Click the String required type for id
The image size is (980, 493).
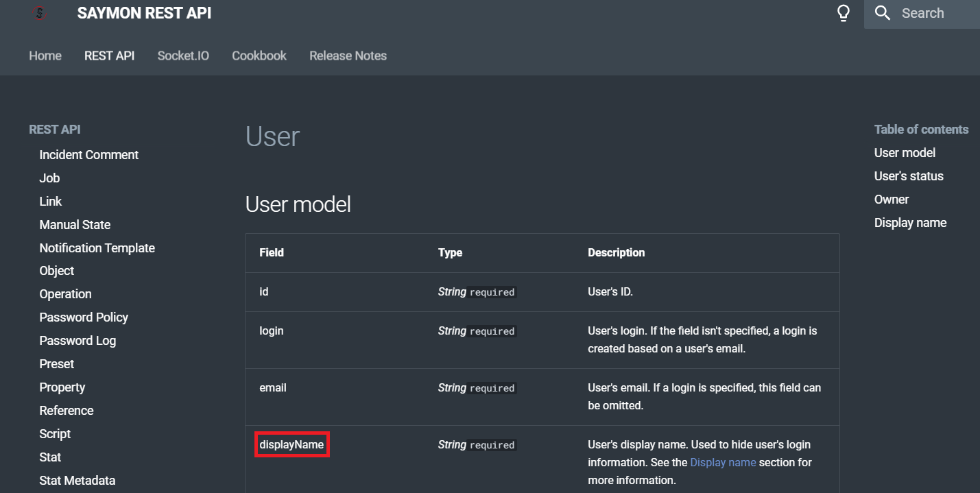tap(477, 292)
